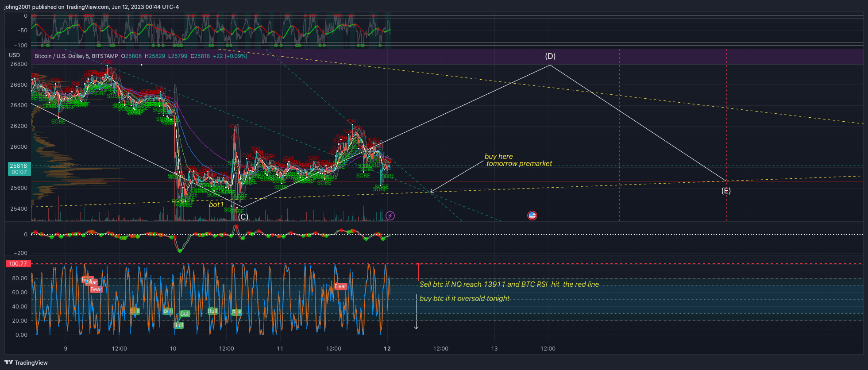Image resolution: width=868 pixels, height=370 pixels.
Task: Click the 12:00 label between dates 12 and 13
Action: [441, 349]
